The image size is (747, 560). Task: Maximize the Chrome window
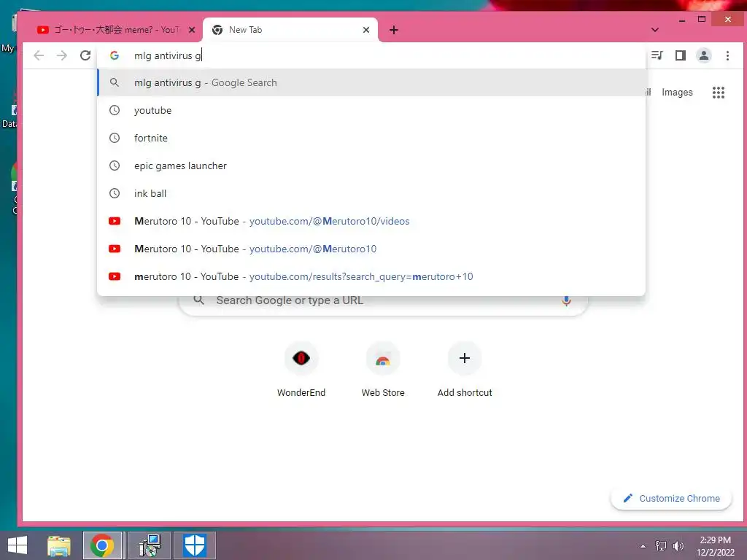[702, 20]
